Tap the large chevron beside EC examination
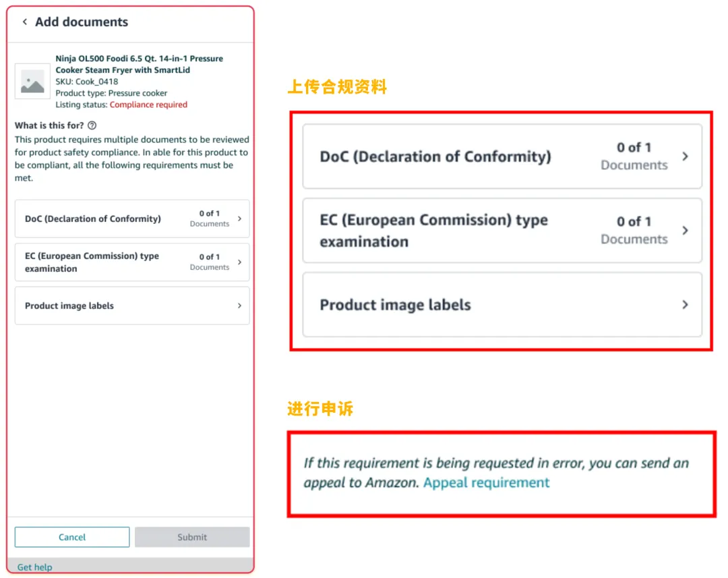Viewport: 728px width, 578px height. pyautogui.click(x=686, y=231)
